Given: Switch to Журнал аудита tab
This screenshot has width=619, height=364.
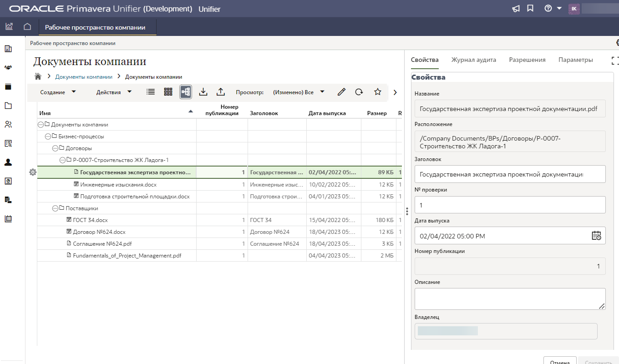Looking at the screenshot, I should point(473,60).
